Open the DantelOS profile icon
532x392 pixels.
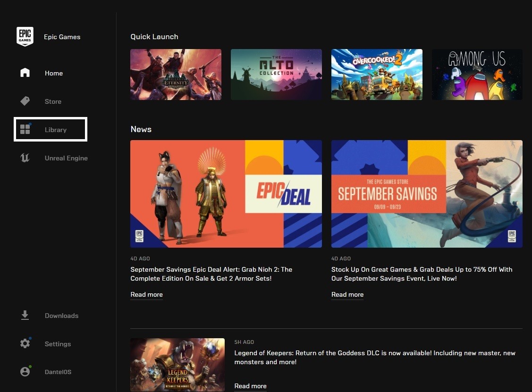tap(25, 372)
